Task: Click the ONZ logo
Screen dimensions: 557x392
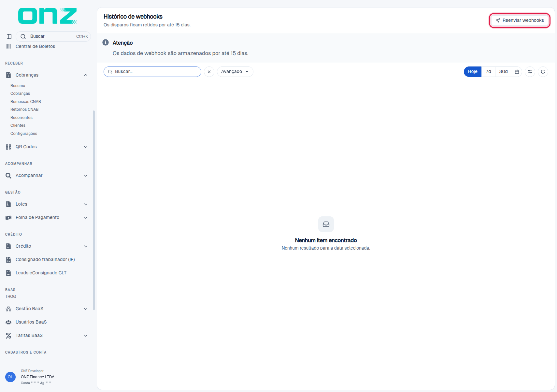Action: (48, 16)
